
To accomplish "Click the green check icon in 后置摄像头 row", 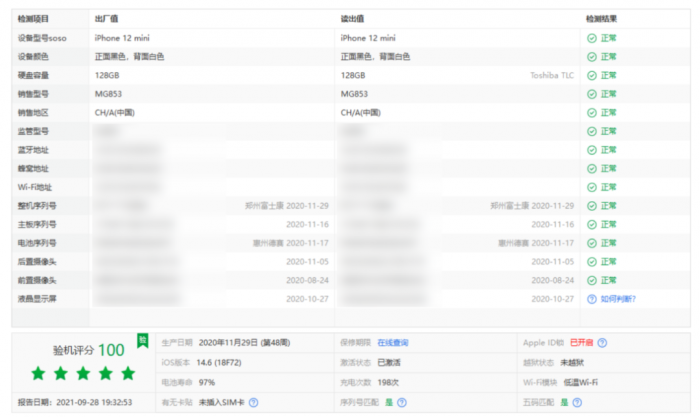I will [x=592, y=262].
